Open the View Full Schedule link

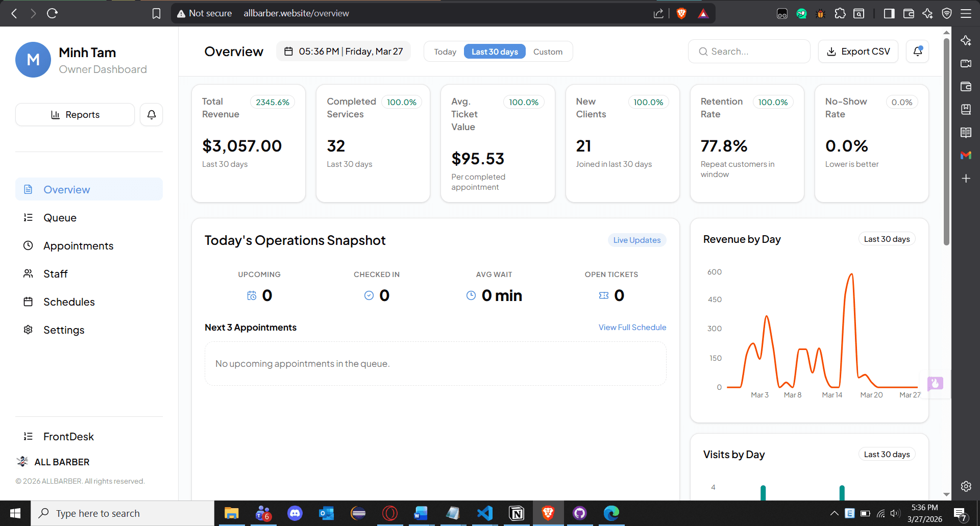click(632, 327)
